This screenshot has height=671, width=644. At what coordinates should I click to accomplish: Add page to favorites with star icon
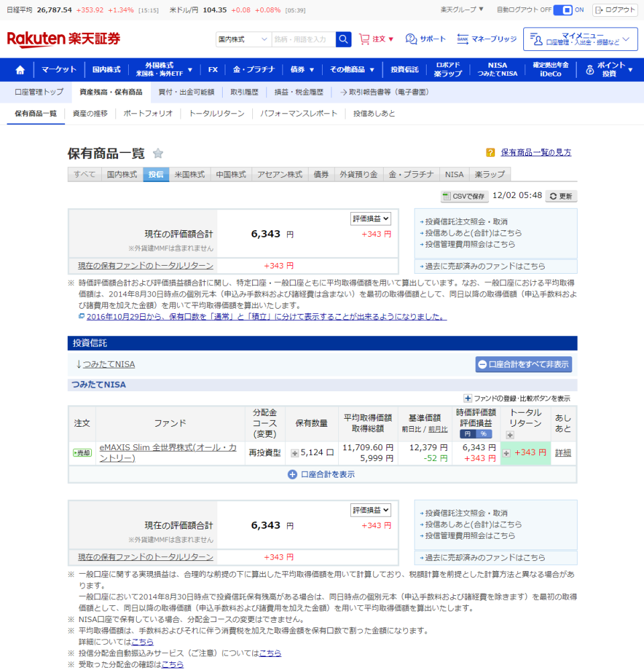click(158, 153)
